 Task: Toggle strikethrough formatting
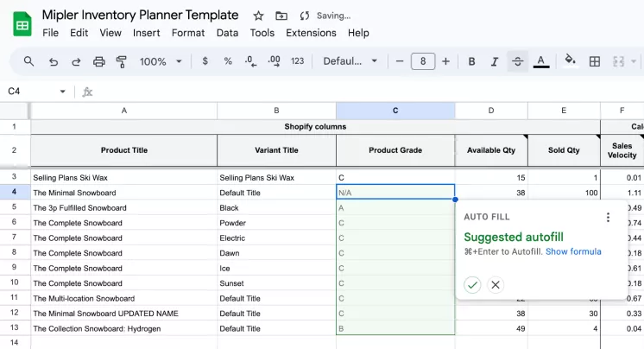coord(517,61)
